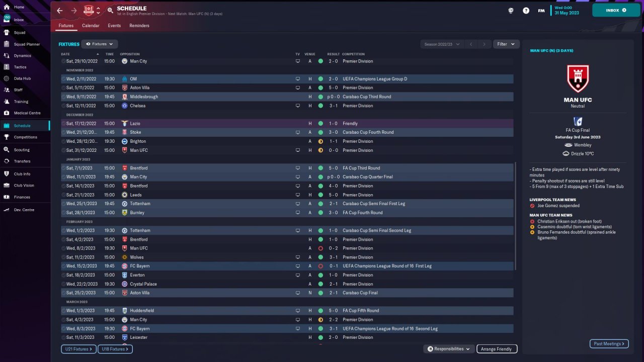Screen dimensions: 644x362
Task: Open the Finances sidebar icon
Action: [7, 197]
